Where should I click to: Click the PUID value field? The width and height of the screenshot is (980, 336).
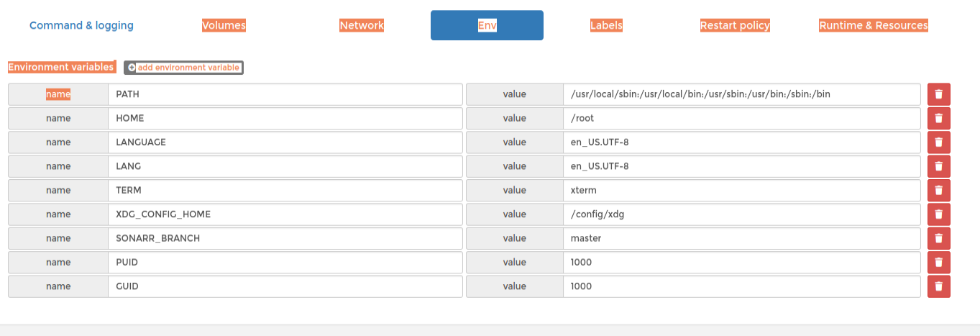pyautogui.click(x=741, y=262)
